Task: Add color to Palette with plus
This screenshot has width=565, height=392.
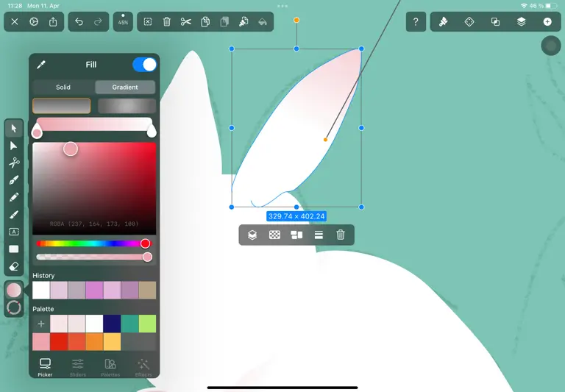Action: pos(41,324)
